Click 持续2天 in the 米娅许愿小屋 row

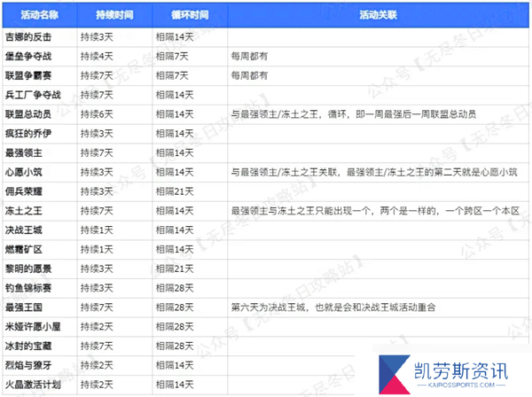point(97,327)
